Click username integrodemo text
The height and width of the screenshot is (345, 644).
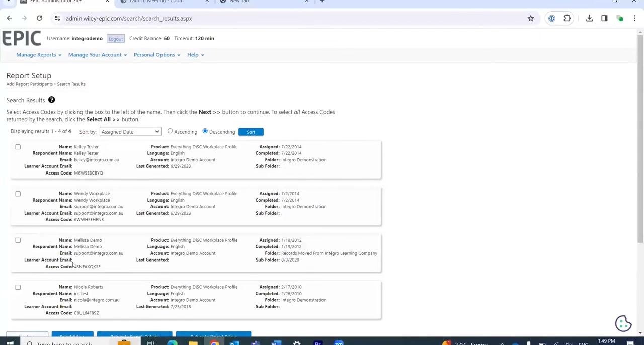click(87, 38)
